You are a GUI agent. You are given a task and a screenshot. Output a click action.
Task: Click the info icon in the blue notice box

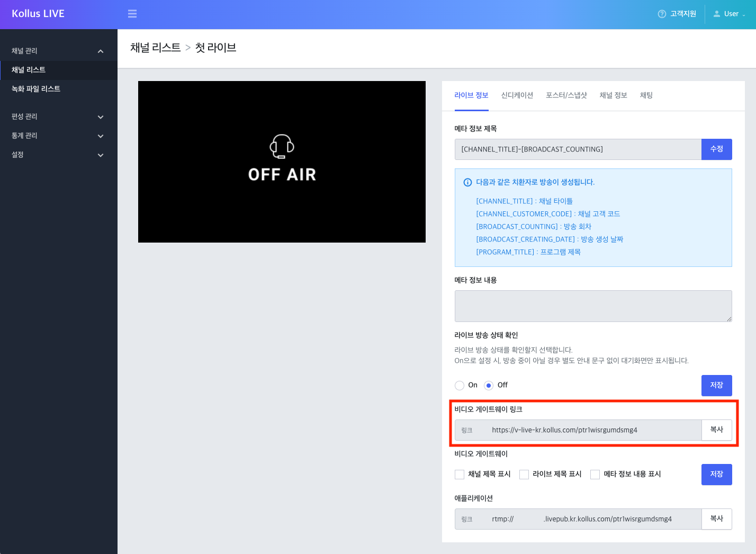point(466,182)
